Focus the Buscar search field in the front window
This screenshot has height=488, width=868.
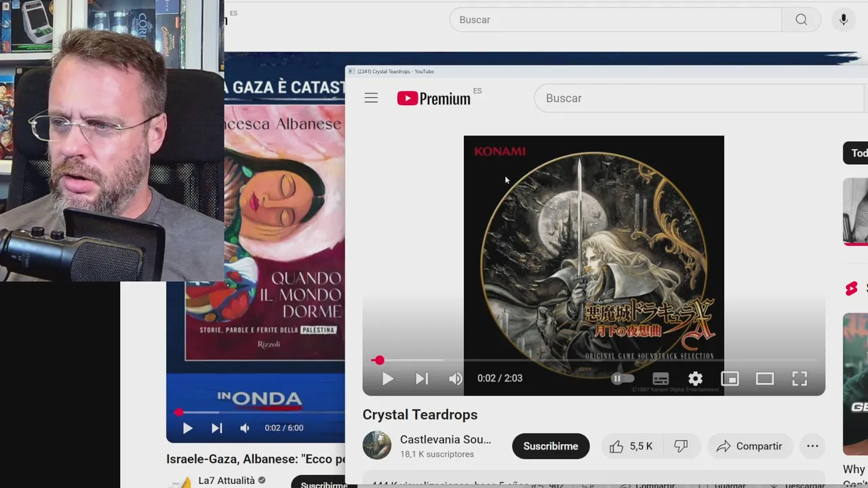tap(701, 98)
